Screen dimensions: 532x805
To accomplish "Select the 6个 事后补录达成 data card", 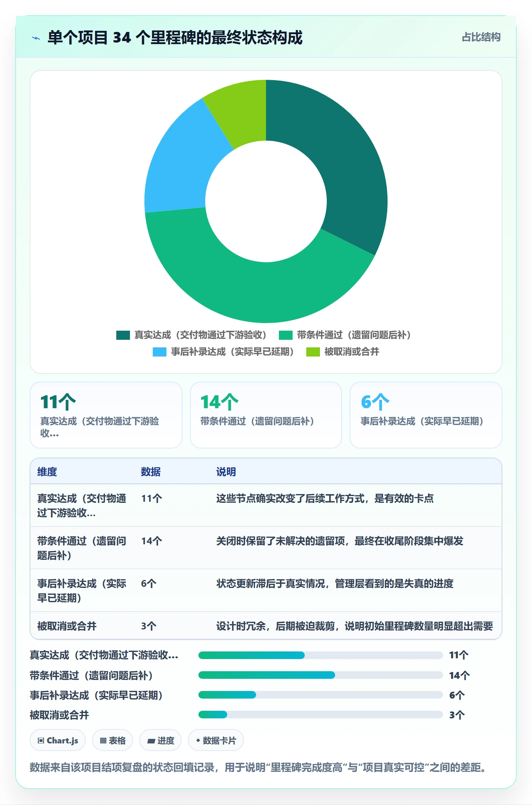I will point(426,415).
